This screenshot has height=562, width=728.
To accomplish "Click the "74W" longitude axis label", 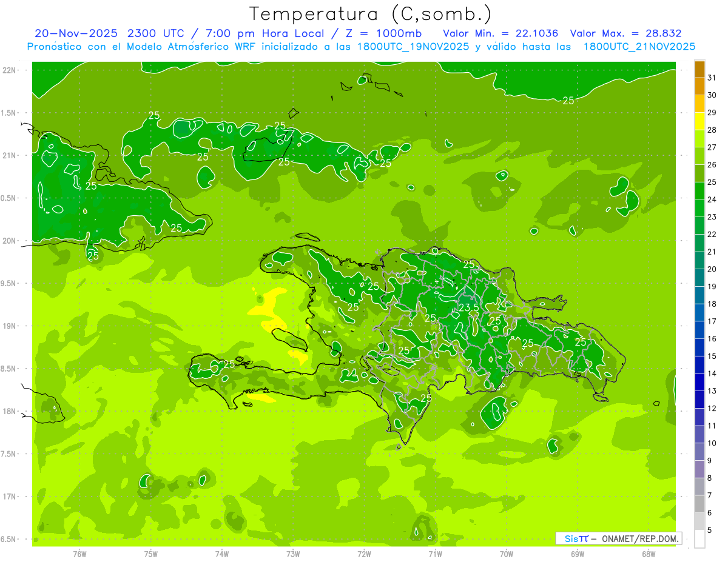I will (x=221, y=554).
